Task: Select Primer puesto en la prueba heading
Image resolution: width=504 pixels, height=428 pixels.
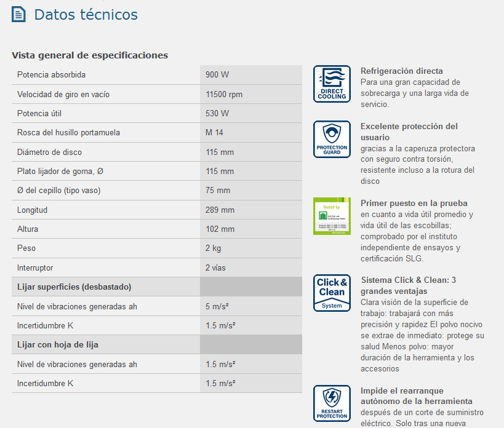Action: 414,203
